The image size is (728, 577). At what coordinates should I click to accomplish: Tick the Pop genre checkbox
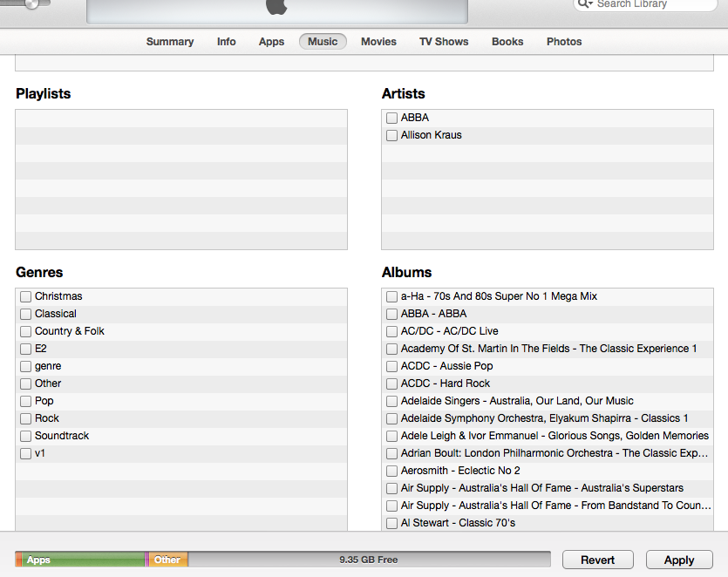pos(25,401)
